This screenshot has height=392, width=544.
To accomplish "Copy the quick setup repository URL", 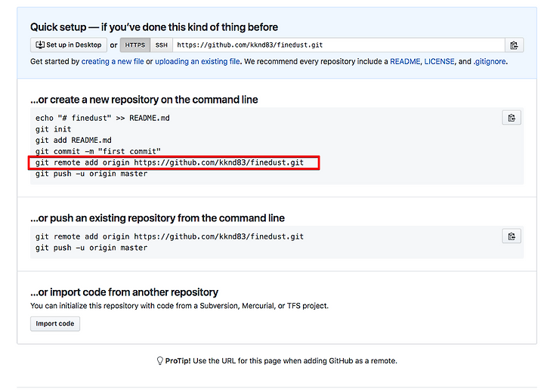I will [x=515, y=45].
